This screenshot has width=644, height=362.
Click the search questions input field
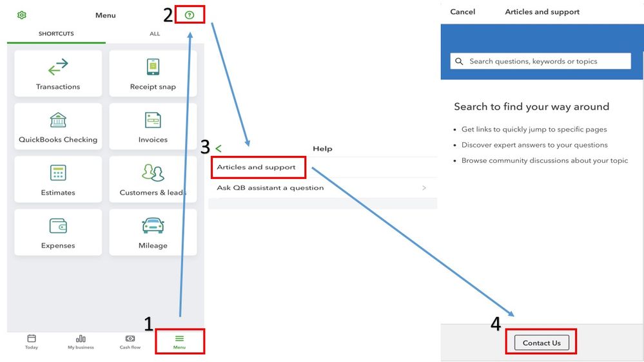click(540, 61)
